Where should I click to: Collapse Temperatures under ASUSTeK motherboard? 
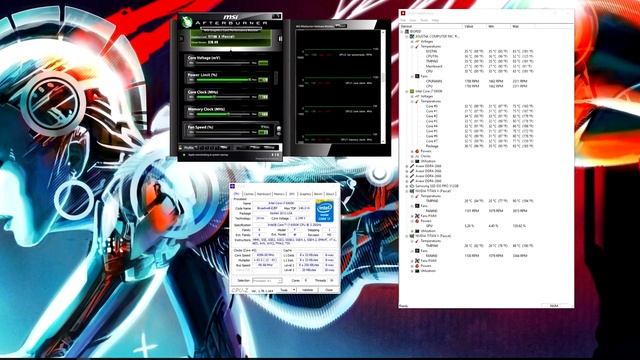[x=412, y=47]
